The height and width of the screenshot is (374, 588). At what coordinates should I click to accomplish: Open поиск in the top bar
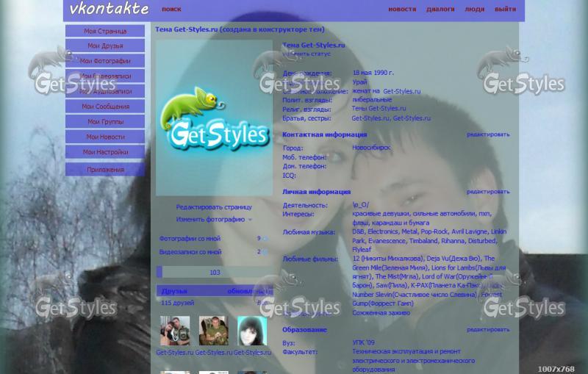point(171,9)
